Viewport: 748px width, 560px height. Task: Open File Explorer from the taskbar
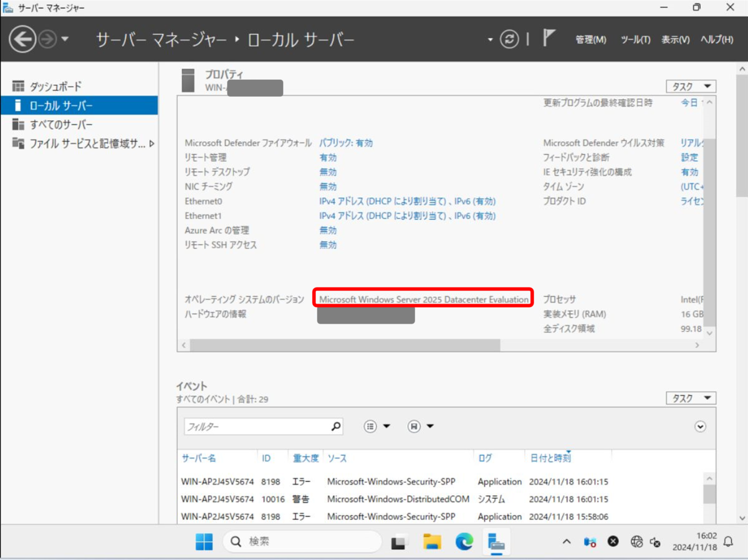[431, 542]
